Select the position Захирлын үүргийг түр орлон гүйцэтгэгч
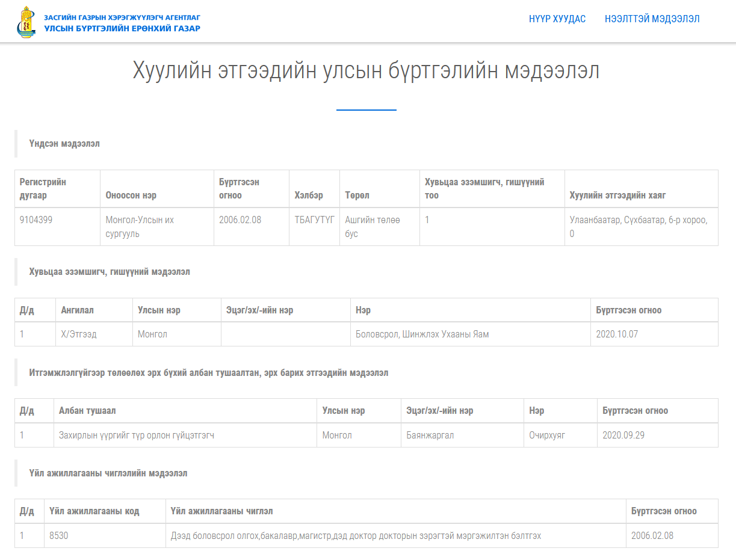Screen dimensions: 736x560 coord(137,435)
